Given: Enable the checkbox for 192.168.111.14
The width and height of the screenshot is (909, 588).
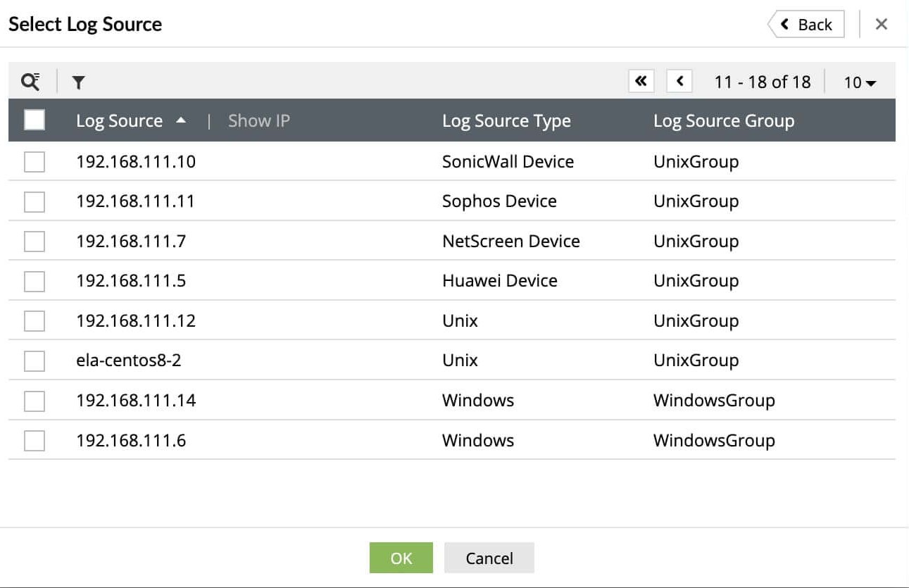Looking at the screenshot, I should point(34,400).
